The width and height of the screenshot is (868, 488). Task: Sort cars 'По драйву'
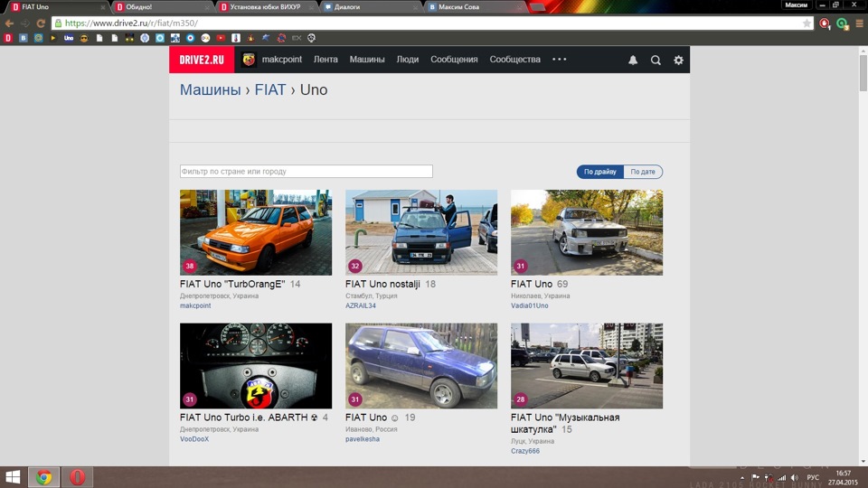click(600, 172)
